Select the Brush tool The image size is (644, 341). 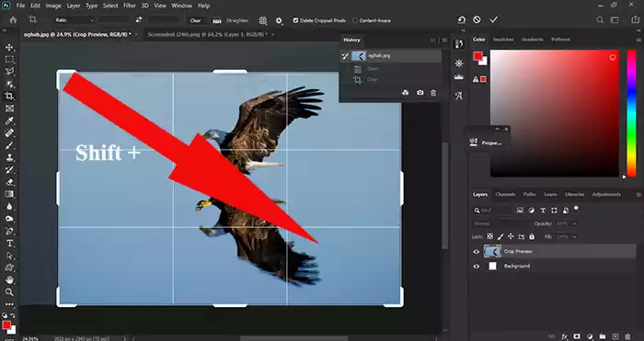9,145
